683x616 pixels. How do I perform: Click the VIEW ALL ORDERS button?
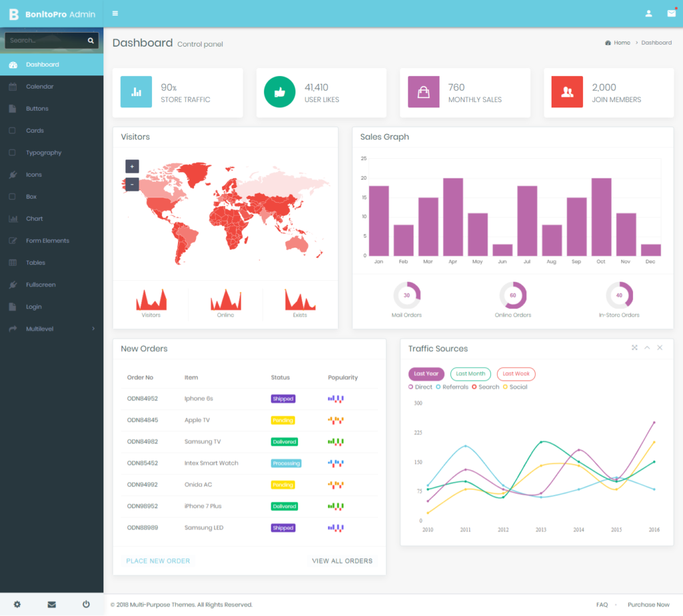pyautogui.click(x=342, y=561)
